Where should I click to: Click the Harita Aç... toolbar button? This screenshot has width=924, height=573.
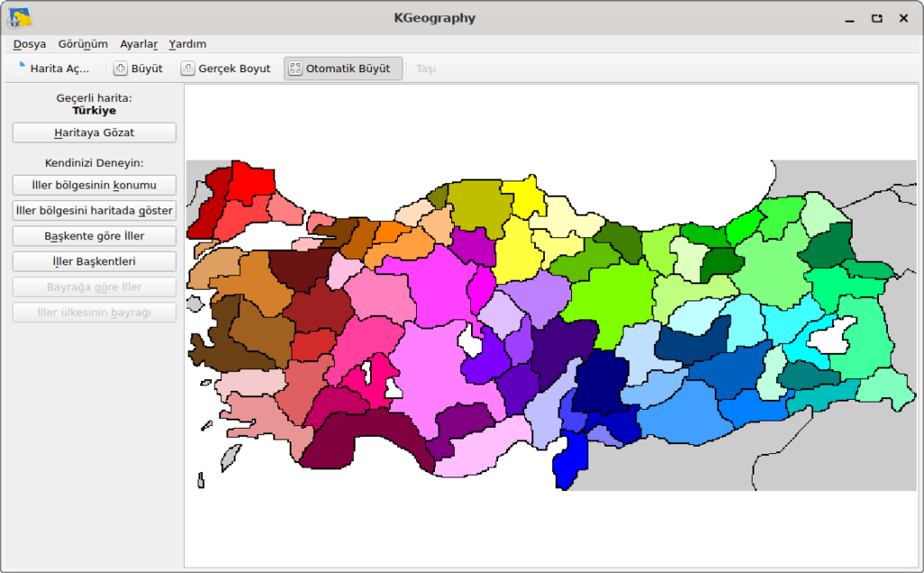53,69
